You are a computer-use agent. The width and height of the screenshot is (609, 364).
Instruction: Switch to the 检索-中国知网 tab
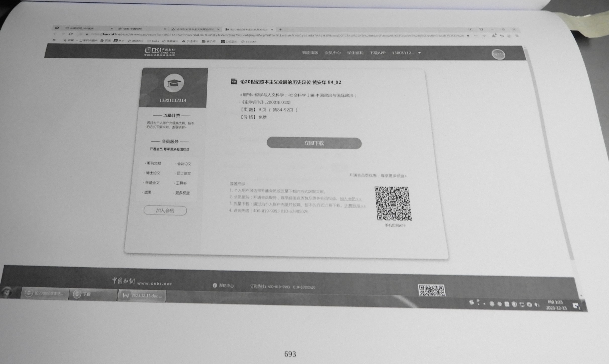coord(142,29)
